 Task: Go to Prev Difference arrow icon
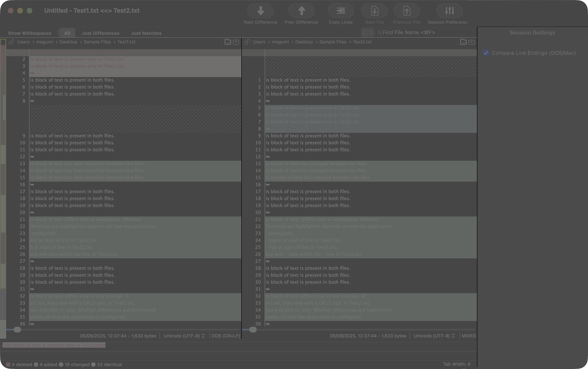[x=301, y=11]
